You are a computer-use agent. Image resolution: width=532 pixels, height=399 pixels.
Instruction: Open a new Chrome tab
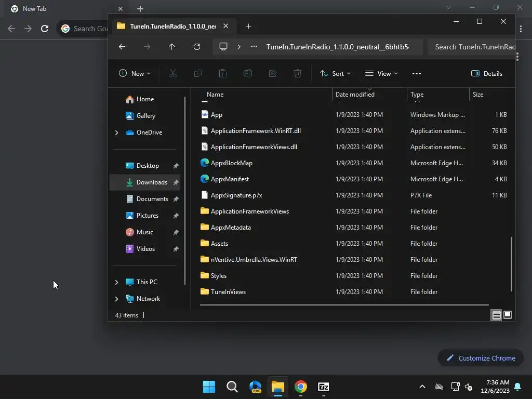click(x=140, y=9)
